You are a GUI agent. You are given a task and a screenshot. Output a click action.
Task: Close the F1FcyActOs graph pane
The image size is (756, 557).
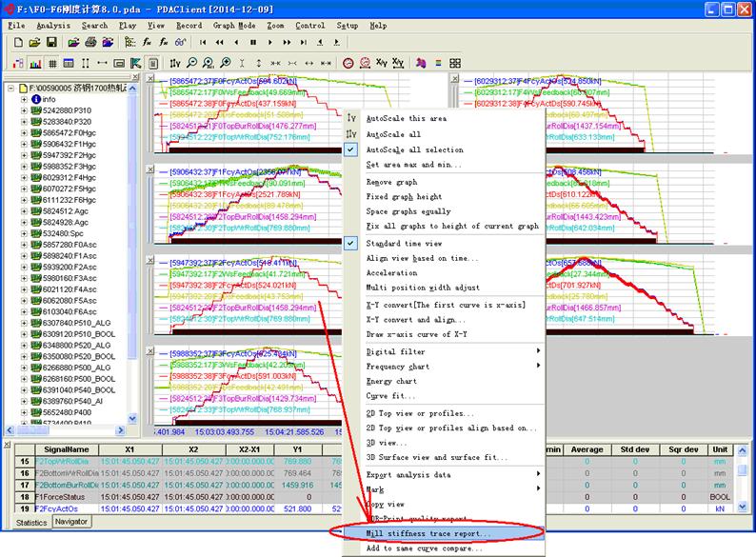150,169
